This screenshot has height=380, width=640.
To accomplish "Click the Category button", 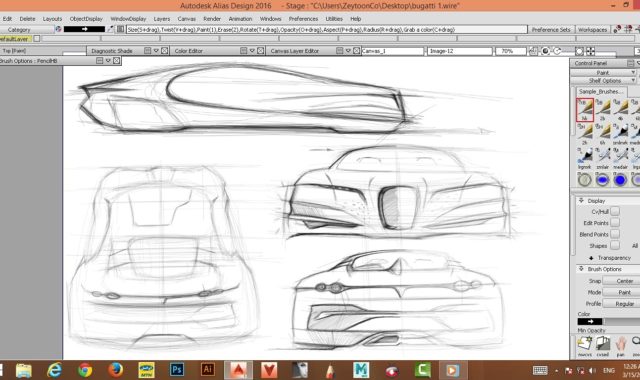I will [x=27, y=29].
